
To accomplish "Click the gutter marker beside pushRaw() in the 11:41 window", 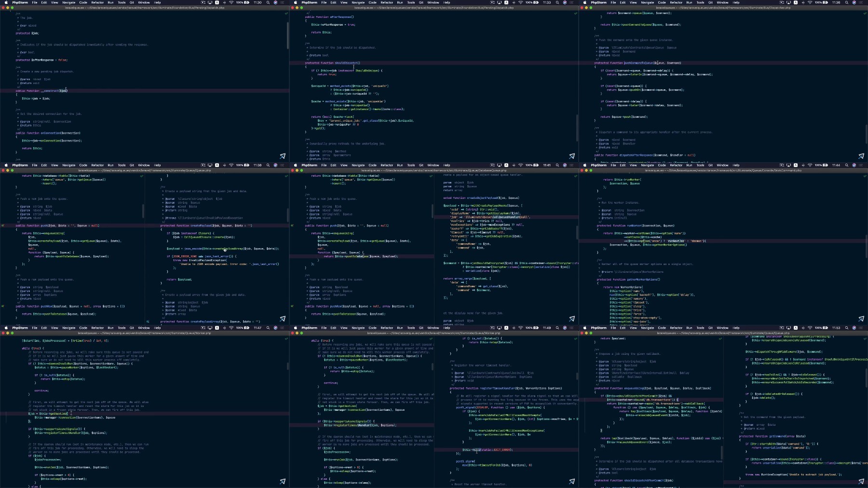I will point(292,306).
